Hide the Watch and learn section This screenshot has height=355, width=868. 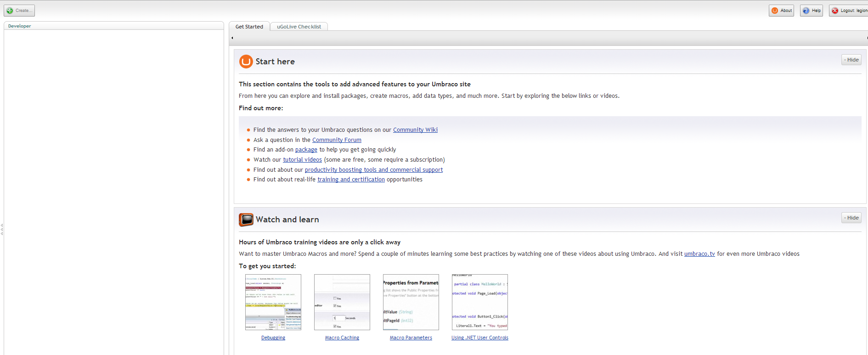pyautogui.click(x=851, y=218)
